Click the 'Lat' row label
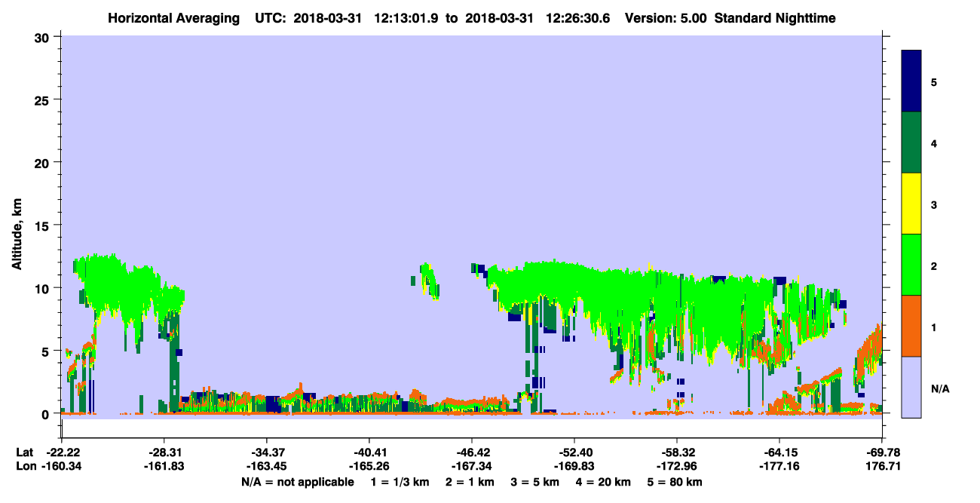This screenshot has height=503, width=980. point(24,452)
